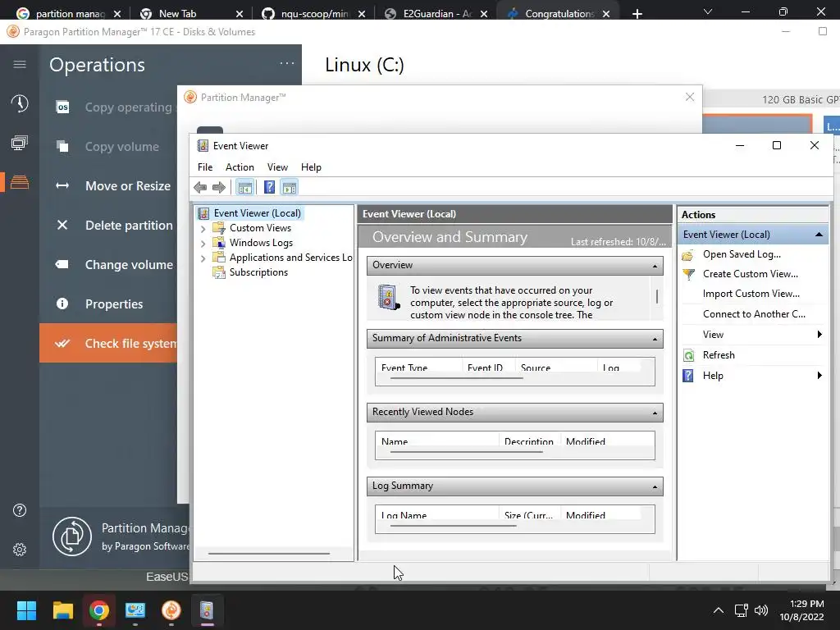Open the View submenu in Actions pane
Viewport: 840px width, 630px height.
[753, 335]
